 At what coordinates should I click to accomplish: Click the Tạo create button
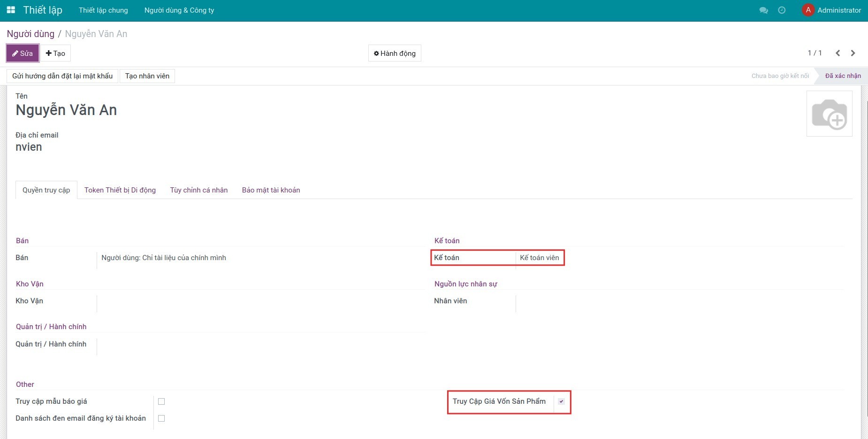tap(55, 53)
